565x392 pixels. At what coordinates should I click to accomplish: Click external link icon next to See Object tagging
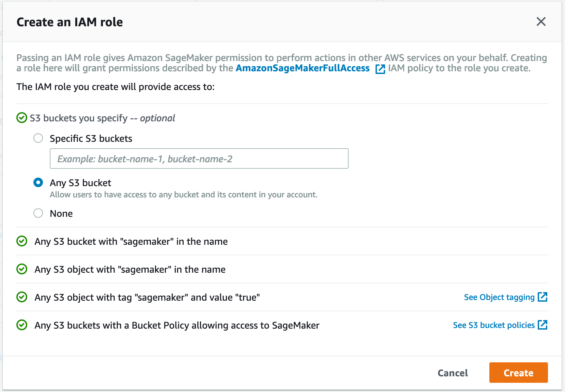point(543,297)
